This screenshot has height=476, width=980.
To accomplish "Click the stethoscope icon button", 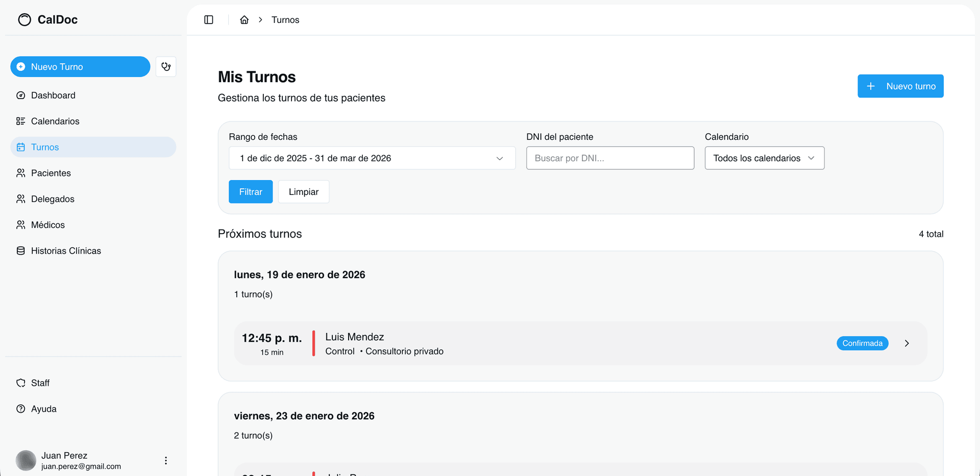I will click(166, 67).
